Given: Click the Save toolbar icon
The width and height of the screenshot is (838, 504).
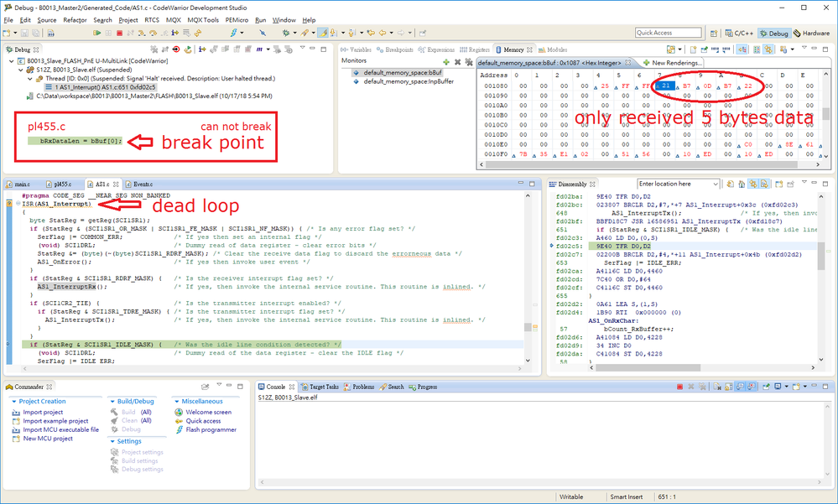Looking at the screenshot, I should click(x=24, y=34).
